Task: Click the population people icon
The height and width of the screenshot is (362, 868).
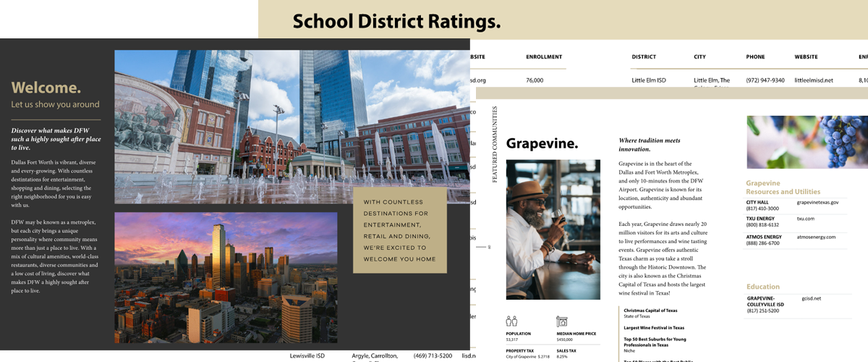Action: pyautogui.click(x=511, y=321)
